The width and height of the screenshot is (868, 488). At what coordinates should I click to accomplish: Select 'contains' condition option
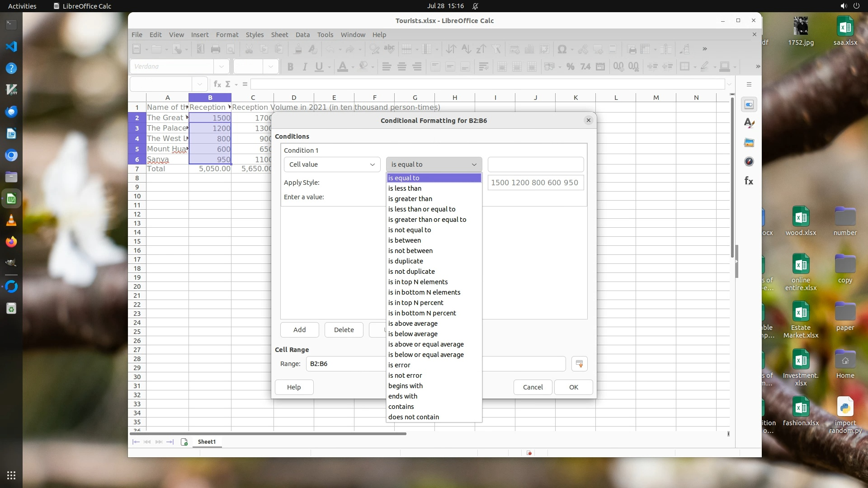401,407
